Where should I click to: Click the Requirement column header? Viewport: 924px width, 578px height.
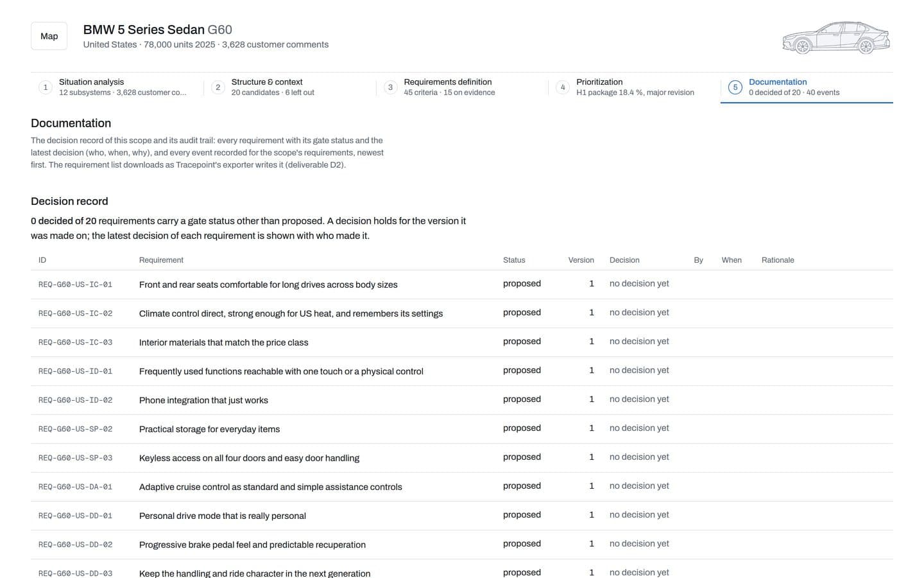(161, 260)
